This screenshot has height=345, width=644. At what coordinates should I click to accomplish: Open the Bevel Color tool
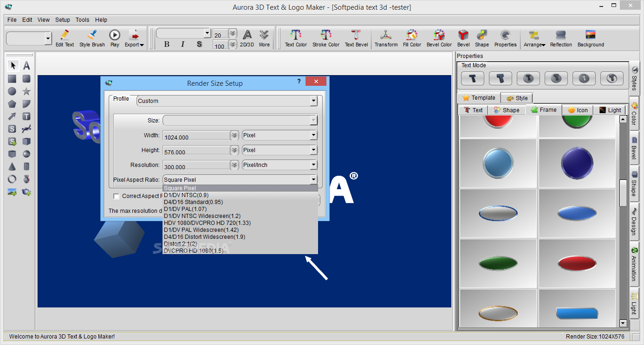point(439,38)
